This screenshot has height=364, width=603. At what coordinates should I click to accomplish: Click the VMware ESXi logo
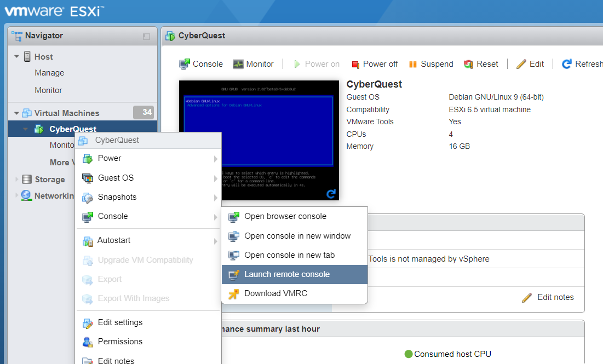[54, 11]
